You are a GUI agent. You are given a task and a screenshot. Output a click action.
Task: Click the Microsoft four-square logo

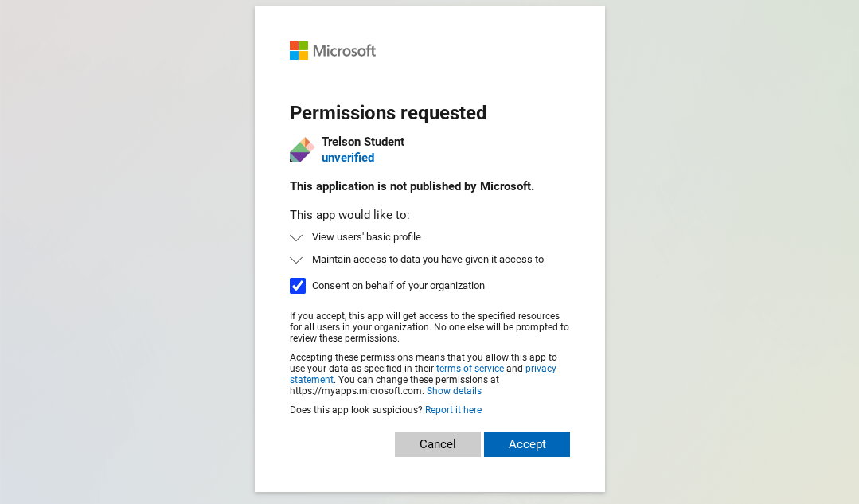(299, 50)
